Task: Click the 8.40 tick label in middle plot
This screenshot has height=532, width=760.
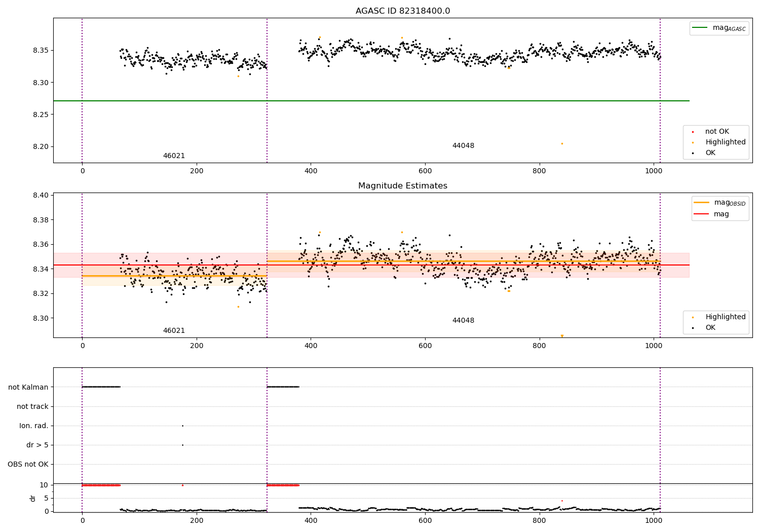Action: [41, 195]
